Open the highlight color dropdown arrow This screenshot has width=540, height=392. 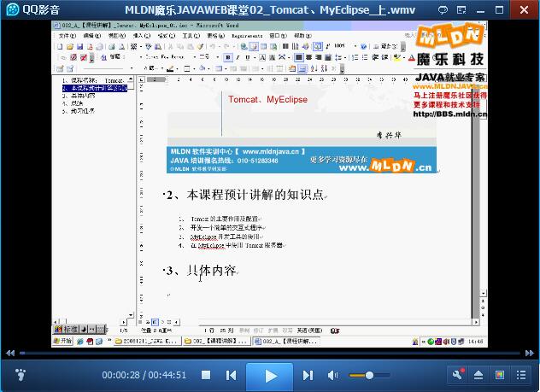pos(404,57)
